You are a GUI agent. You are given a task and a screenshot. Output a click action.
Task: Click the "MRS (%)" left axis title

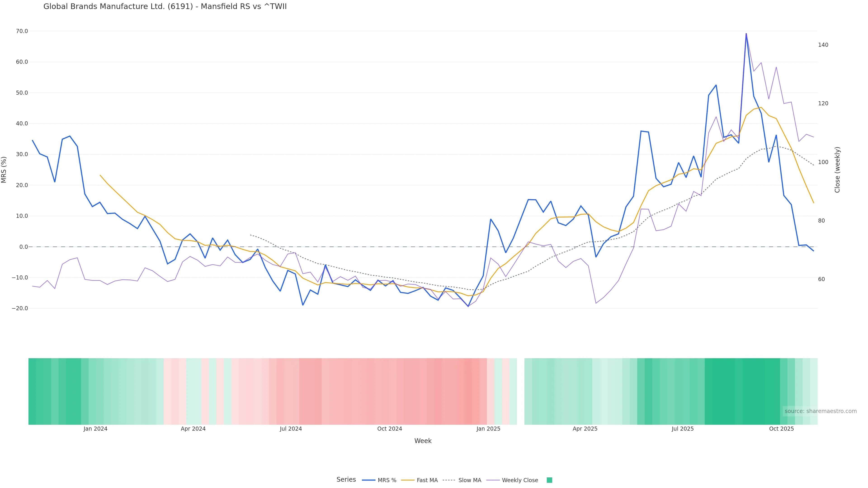point(4,170)
